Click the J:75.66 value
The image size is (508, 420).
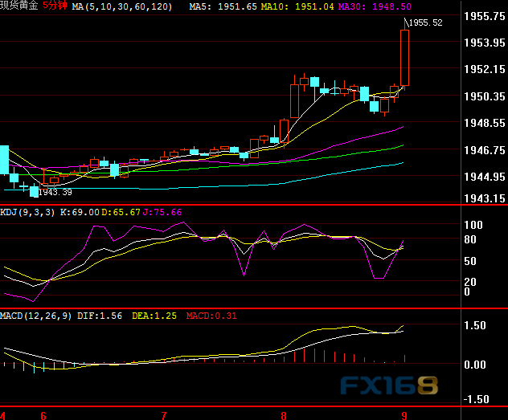162,212
